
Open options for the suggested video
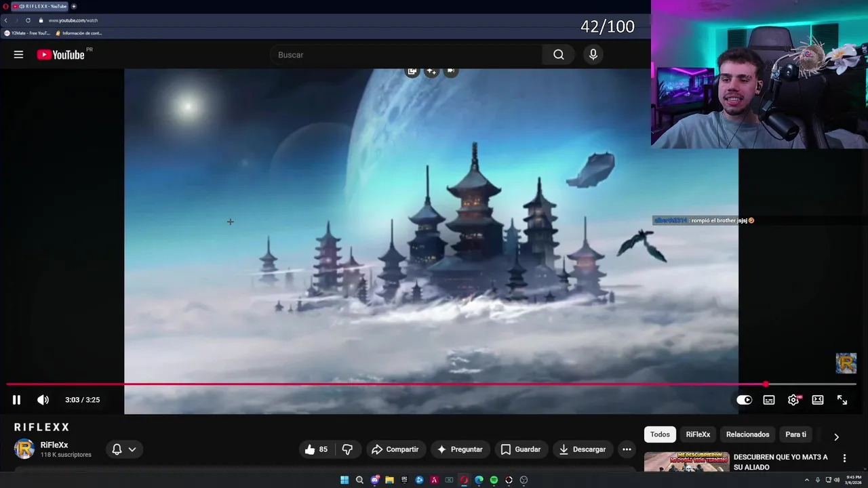point(844,458)
